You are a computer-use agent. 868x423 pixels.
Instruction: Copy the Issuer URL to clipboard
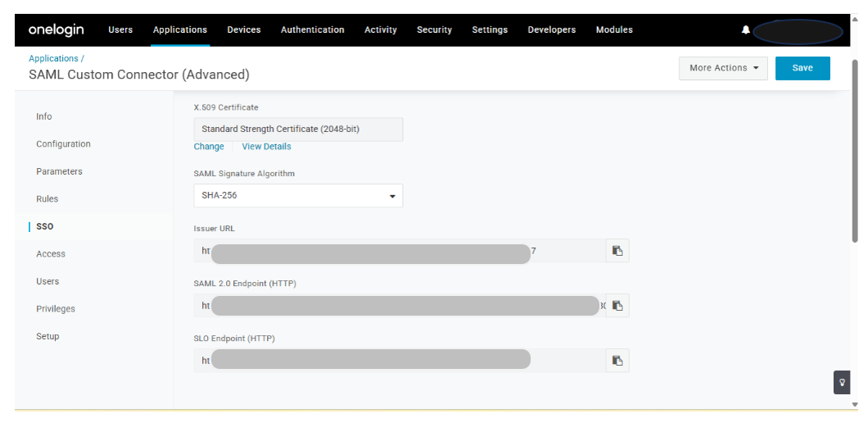coord(617,251)
